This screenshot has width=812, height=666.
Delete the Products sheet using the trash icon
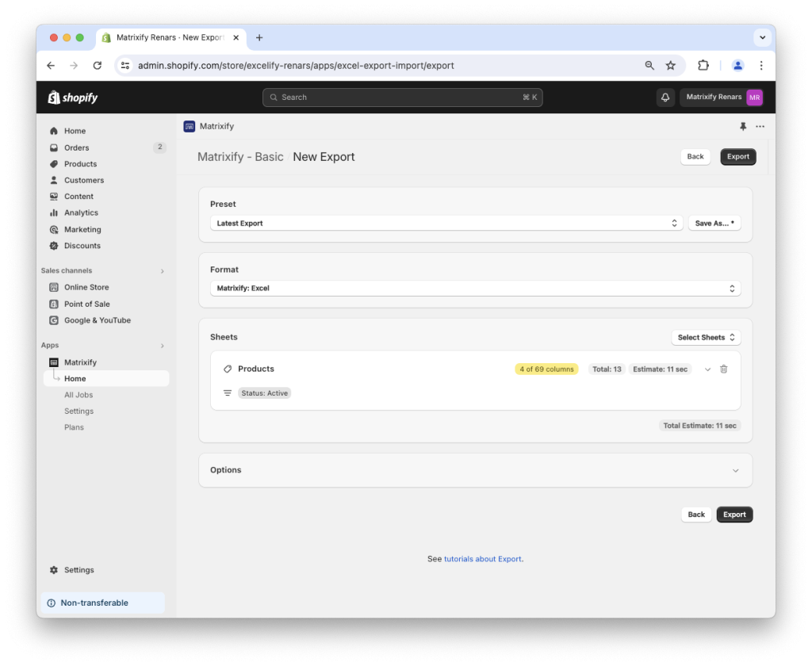[x=723, y=369]
